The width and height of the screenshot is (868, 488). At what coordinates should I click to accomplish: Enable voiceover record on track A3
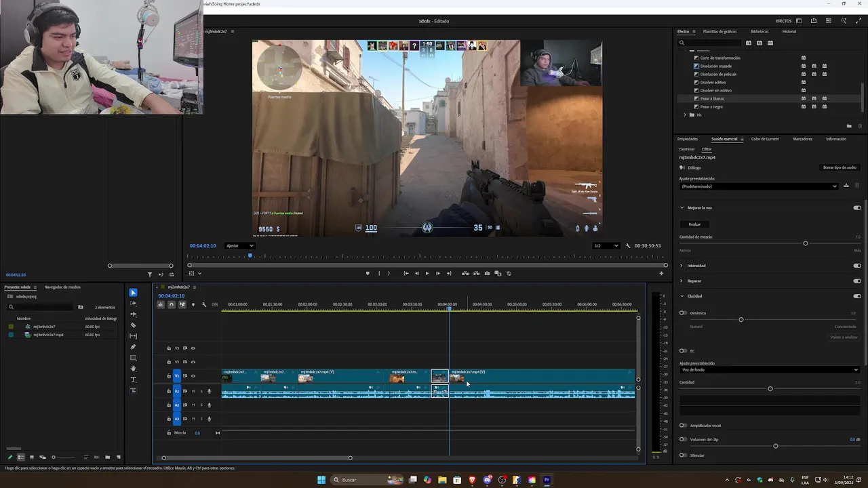click(x=209, y=419)
